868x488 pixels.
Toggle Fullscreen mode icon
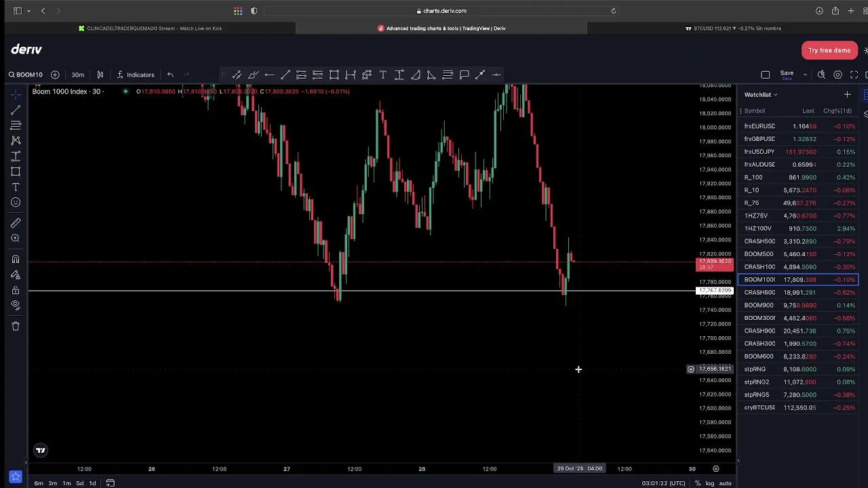(854, 75)
